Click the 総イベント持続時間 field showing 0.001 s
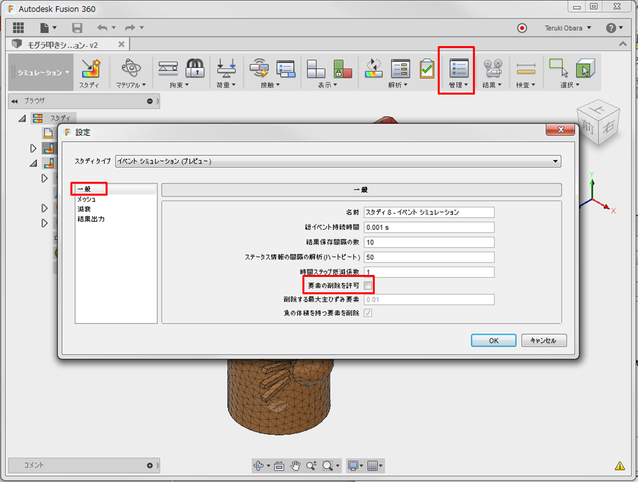 pos(429,227)
